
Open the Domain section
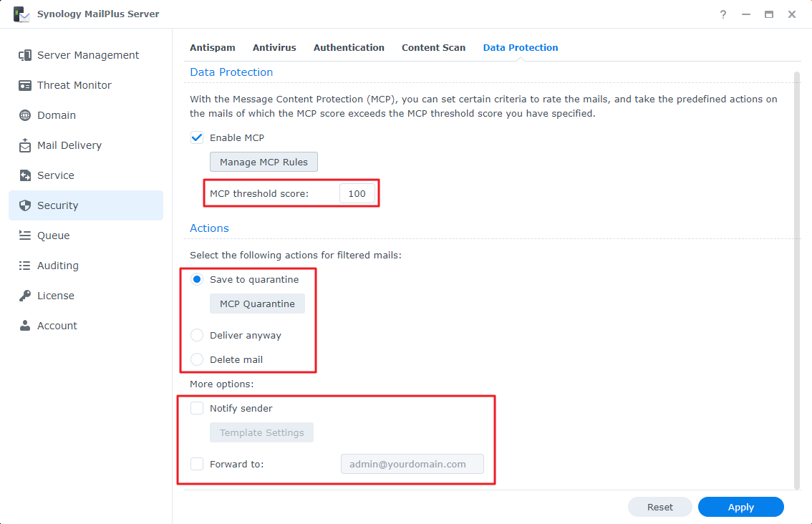(x=55, y=115)
